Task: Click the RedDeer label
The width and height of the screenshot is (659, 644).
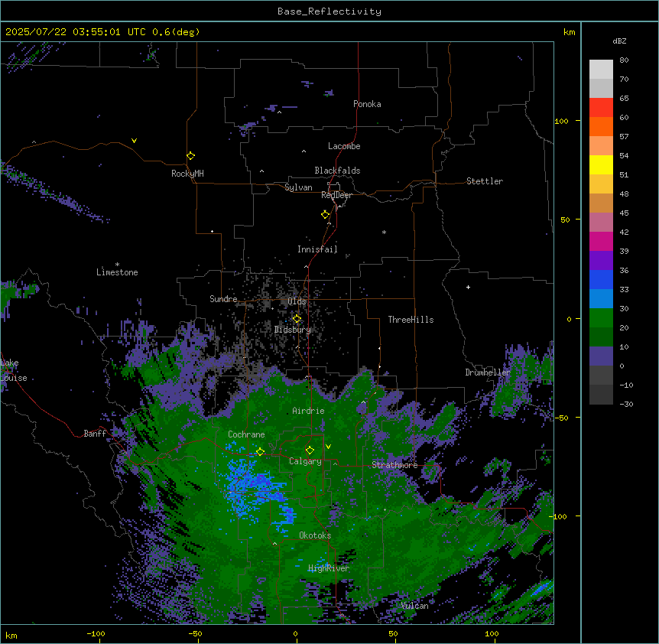Action: coord(336,195)
